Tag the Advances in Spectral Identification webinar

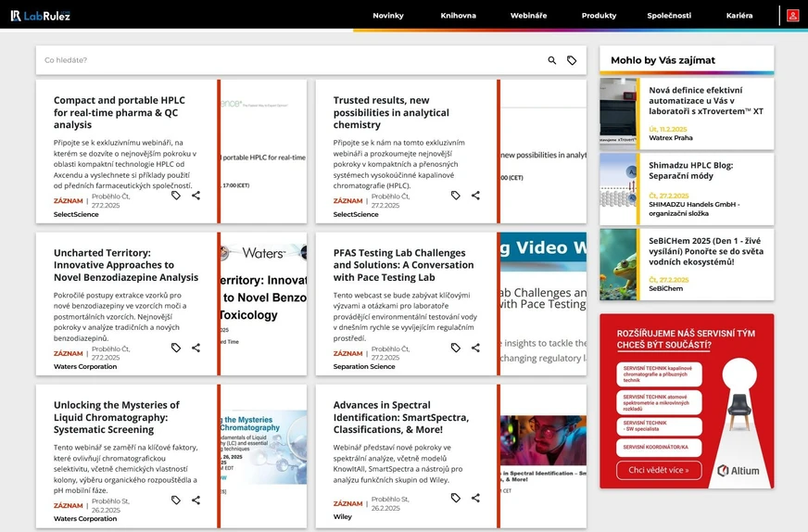tap(456, 498)
